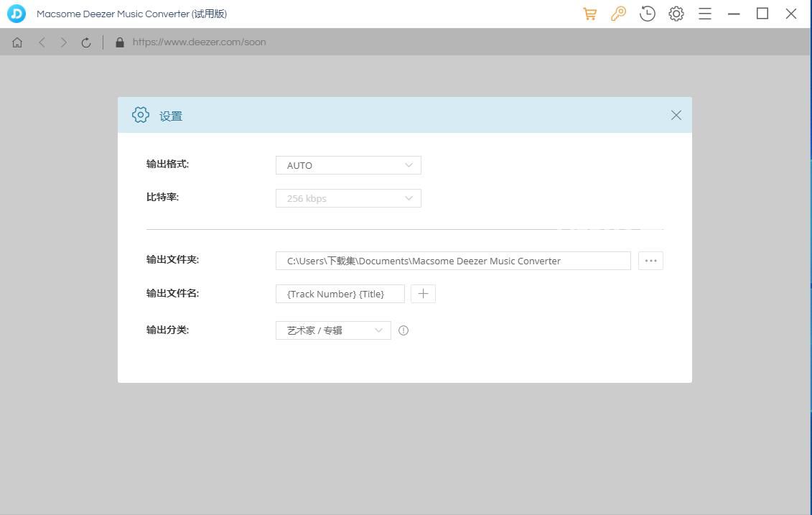Add a filename tag with plus button
This screenshot has width=812, height=515.
(x=423, y=294)
